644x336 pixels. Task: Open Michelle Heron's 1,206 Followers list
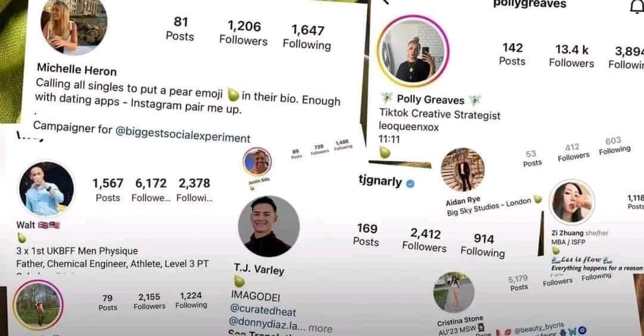[x=243, y=33]
